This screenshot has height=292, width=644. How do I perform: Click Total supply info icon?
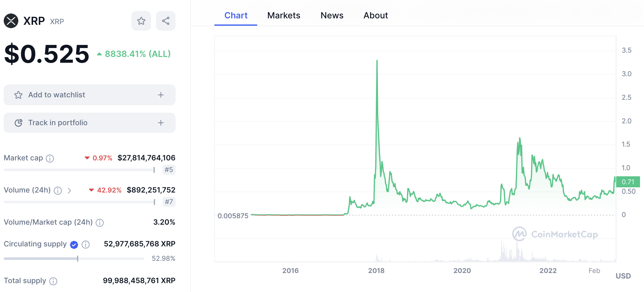tap(53, 281)
